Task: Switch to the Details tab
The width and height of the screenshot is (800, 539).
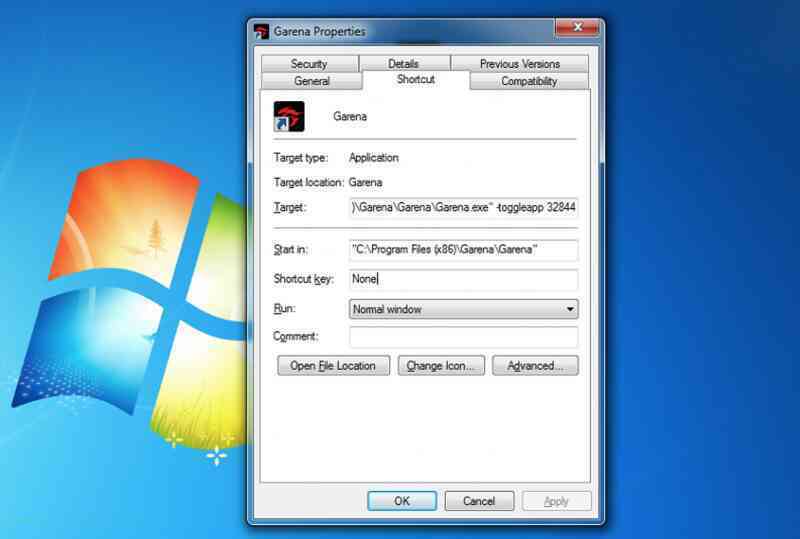Action: 404,64
